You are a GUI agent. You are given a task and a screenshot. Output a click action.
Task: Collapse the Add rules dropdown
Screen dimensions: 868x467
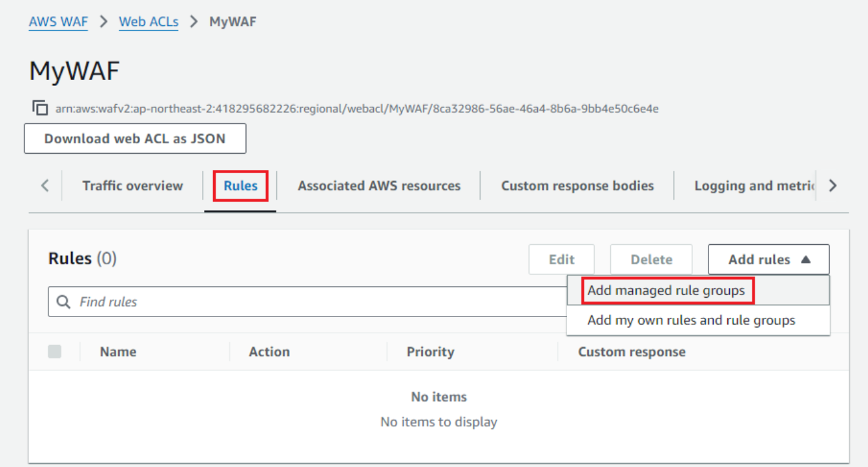tap(769, 260)
